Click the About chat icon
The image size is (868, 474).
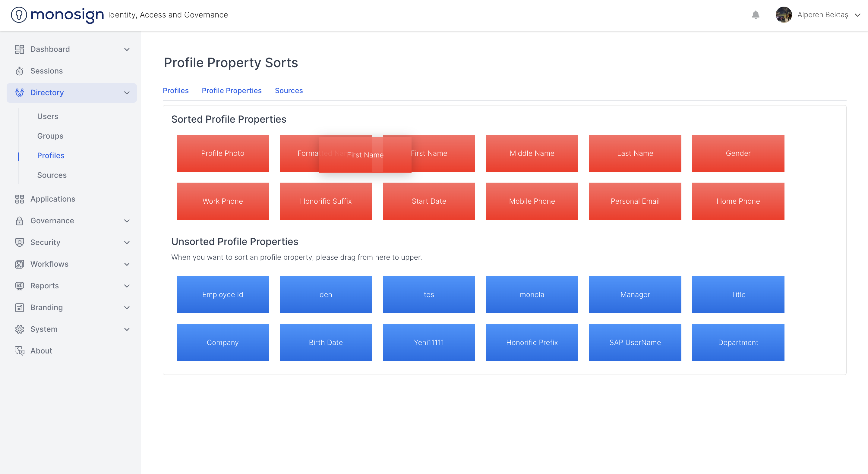(x=20, y=351)
